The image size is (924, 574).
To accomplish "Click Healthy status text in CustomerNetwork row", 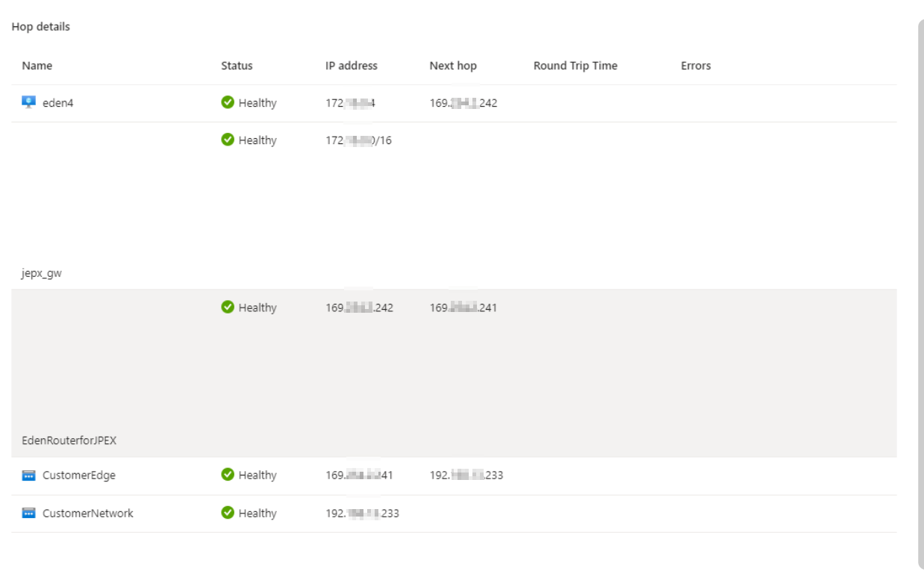I will [257, 513].
